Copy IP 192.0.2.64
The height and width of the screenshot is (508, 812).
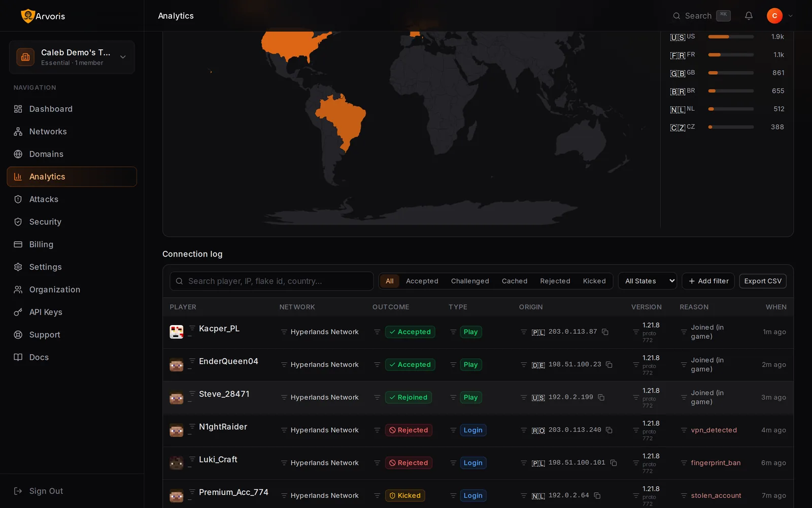[597, 495]
